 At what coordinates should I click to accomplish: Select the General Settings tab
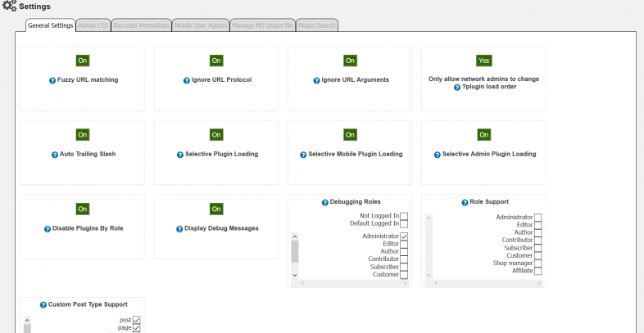(x=51, y=25)
